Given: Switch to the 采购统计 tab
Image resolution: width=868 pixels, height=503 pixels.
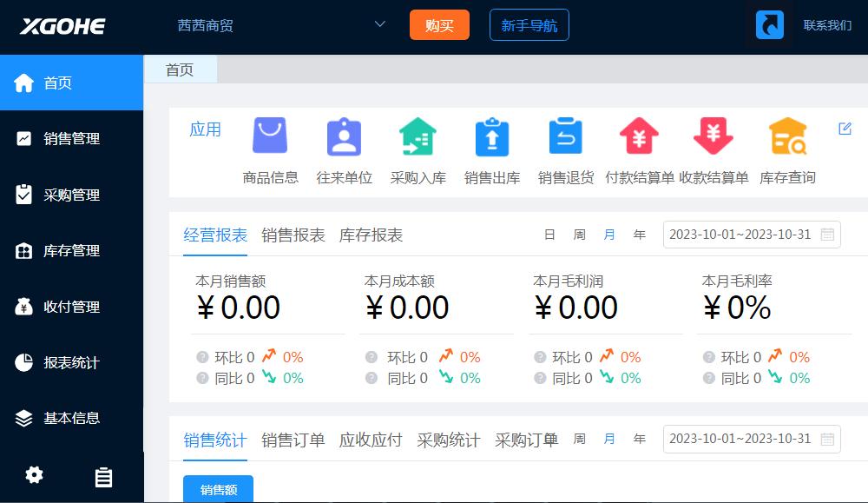Looking at the screenshot, I should click(449, 440).
